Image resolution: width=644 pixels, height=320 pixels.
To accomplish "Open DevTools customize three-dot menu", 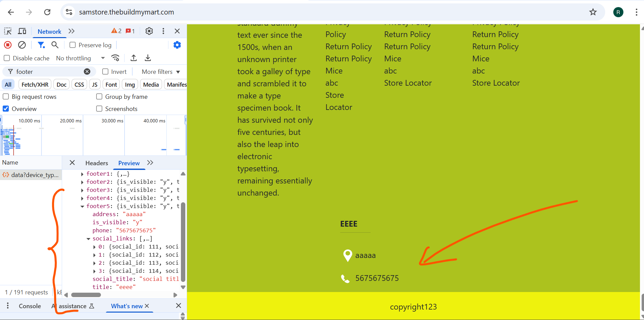I will [163, 31].
